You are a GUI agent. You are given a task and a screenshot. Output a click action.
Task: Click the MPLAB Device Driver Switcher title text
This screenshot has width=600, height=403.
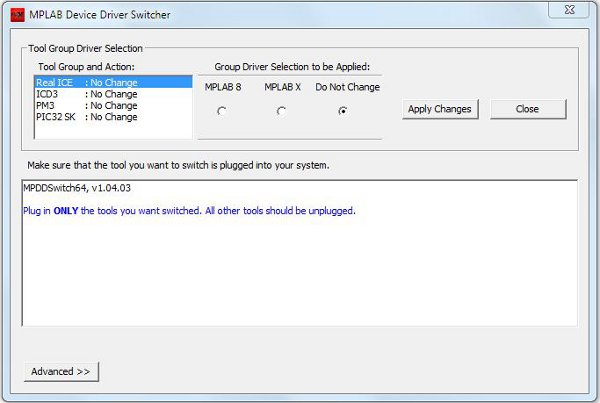click(x=100, y=15)
